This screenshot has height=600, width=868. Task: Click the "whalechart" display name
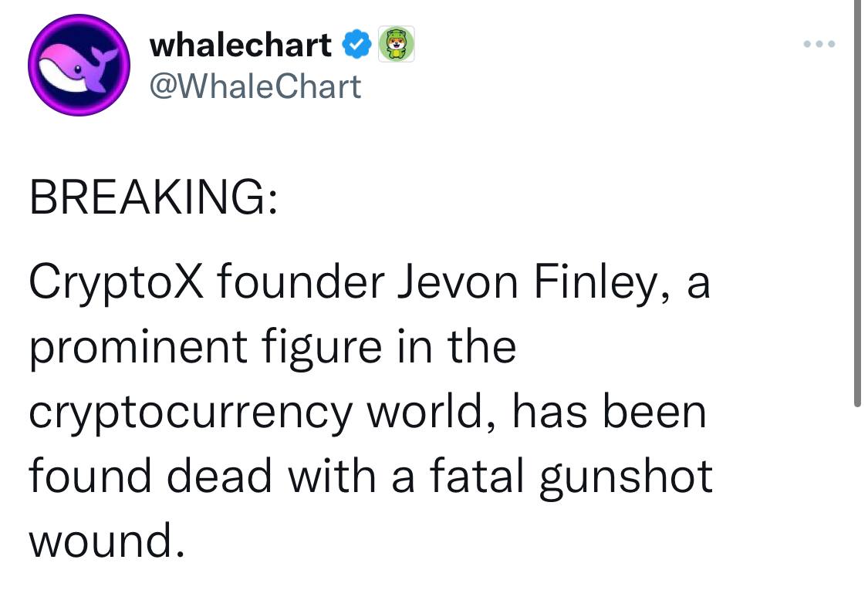241,45
